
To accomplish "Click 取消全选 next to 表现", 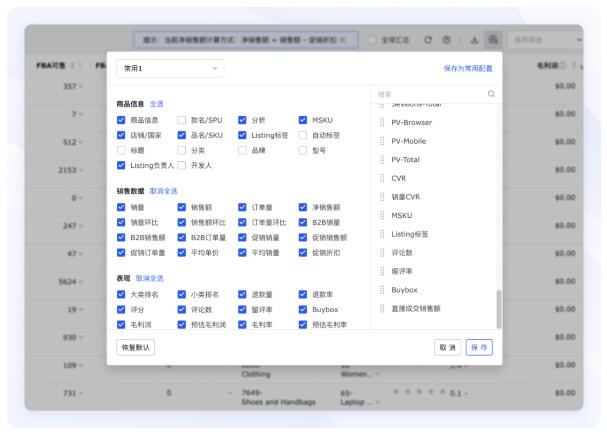I will (x=149, y=278).
